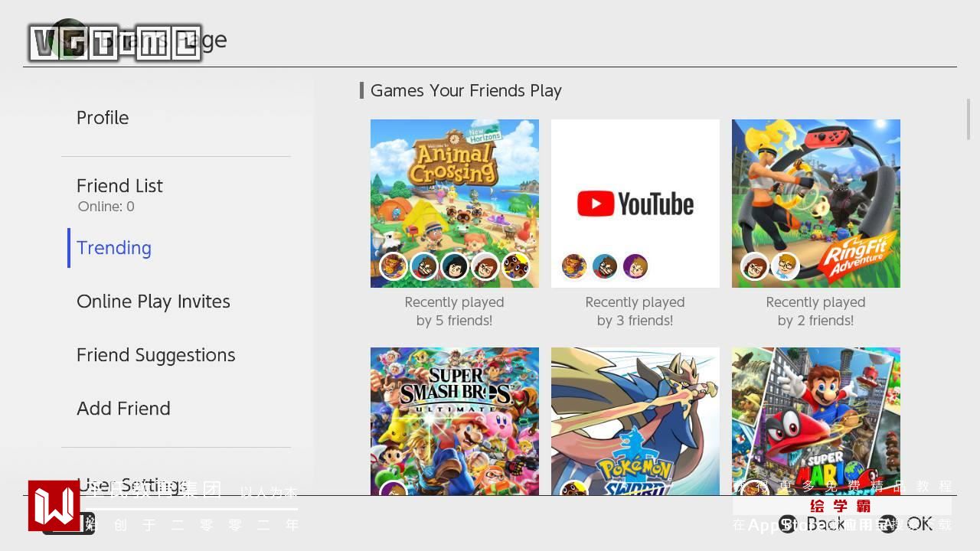The height and width of the screenshot is (551, 980).
Task: Click glasses friend avatar on Ring Fit
Action: [786, 266]
